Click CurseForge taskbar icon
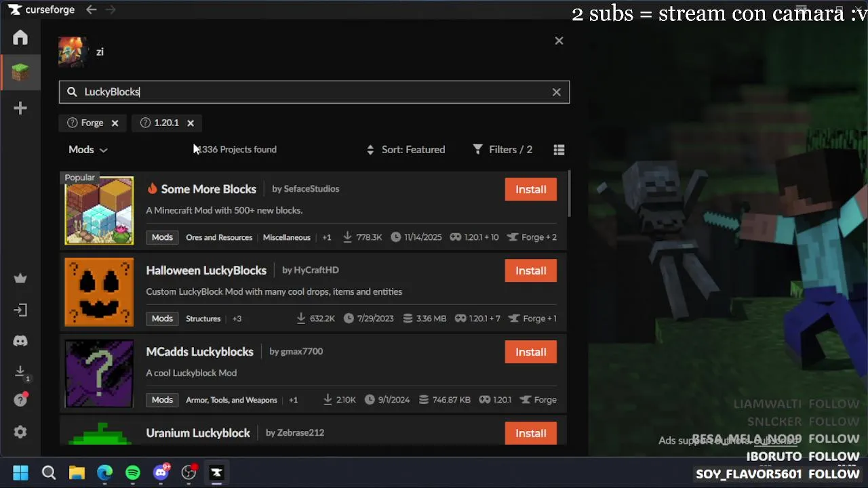Image resolution: width=868 pixels, height=488 pixels. (217, 472)
